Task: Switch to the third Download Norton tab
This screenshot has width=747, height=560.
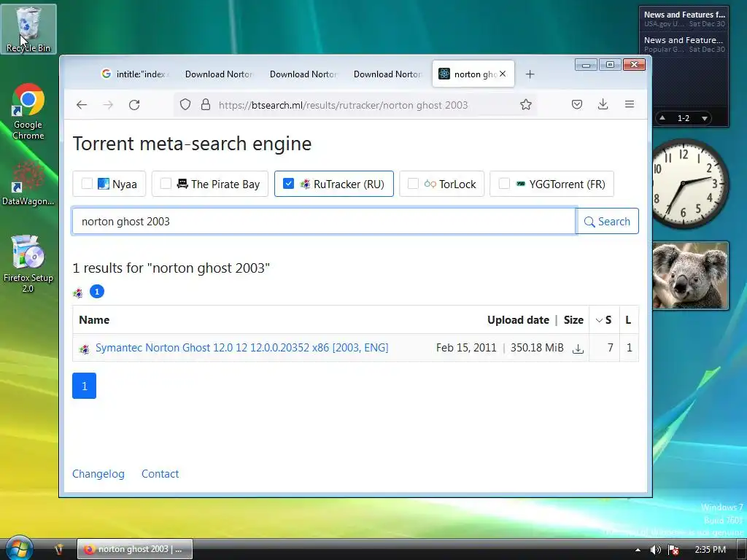Action: [388, 74]
